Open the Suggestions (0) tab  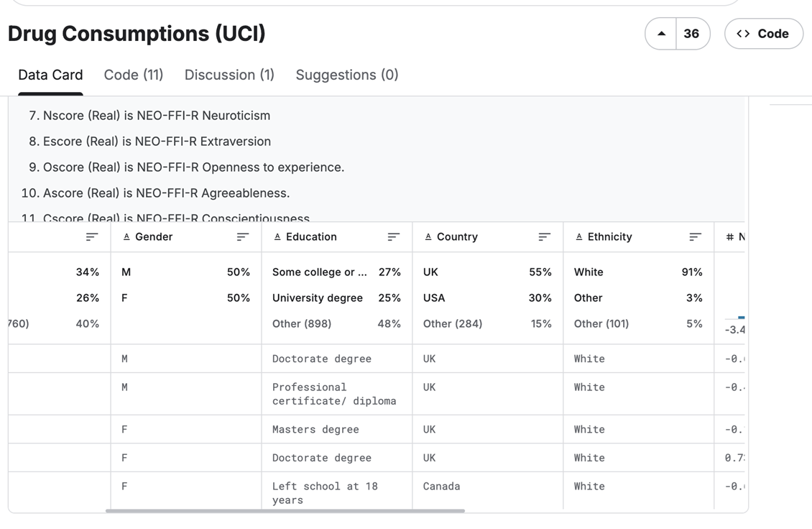(347, 75)
